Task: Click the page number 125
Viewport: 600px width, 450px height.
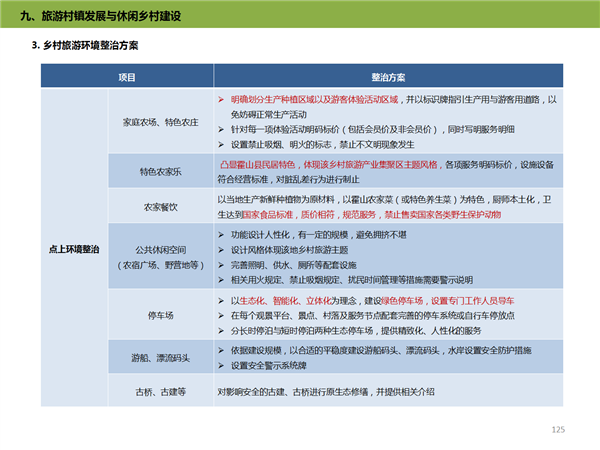Action: pyautogui.click(x=558, y=429)
